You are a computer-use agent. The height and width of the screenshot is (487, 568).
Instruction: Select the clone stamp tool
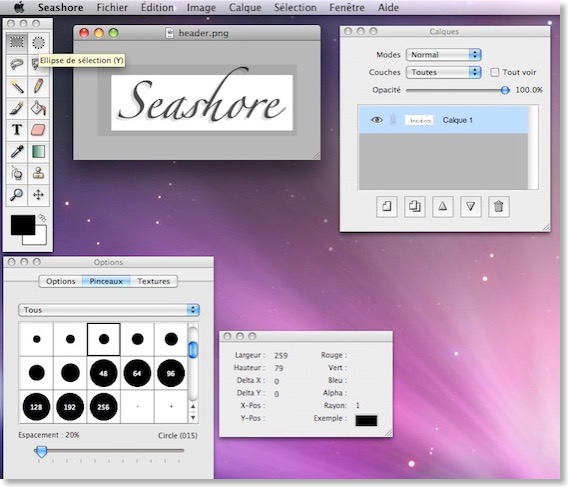[x=38, y=173]
